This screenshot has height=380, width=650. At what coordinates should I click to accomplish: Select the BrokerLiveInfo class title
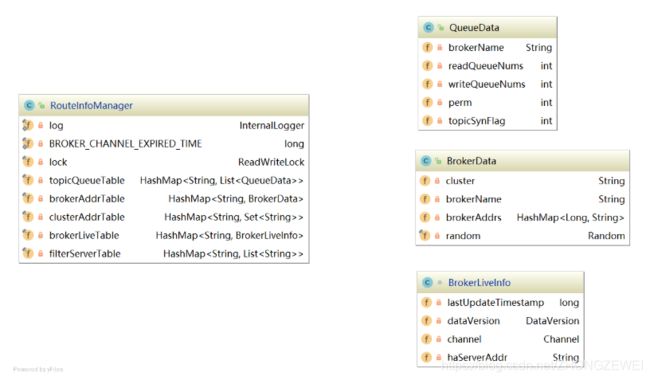click(x=479, y=283)
